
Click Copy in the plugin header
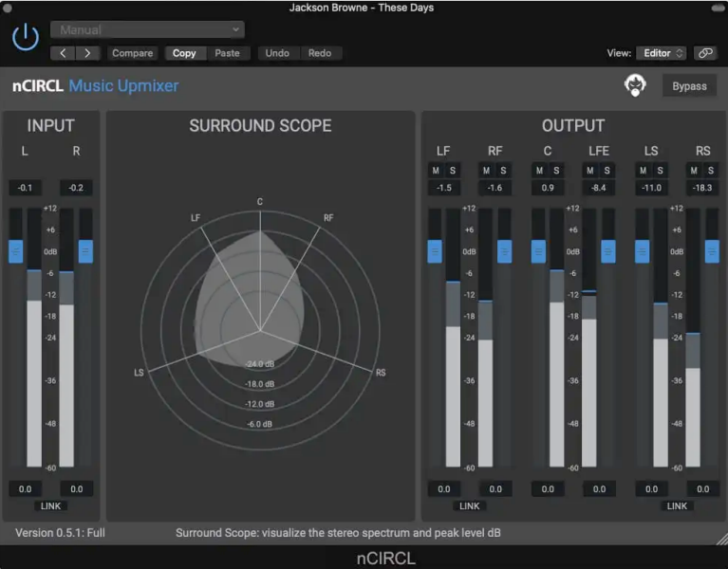click(184, 53)
